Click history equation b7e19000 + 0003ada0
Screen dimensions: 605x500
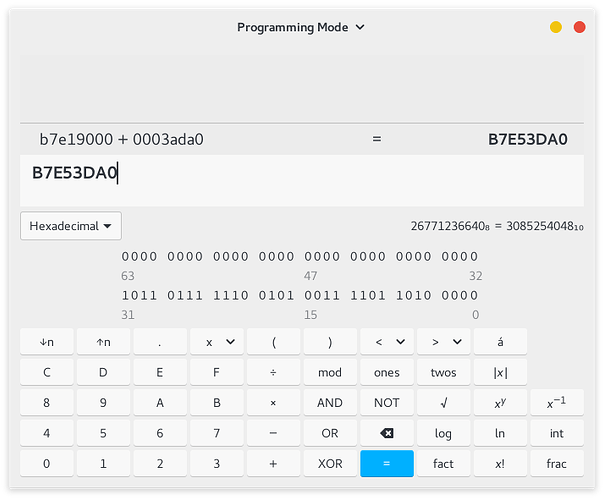click(122, 139)
